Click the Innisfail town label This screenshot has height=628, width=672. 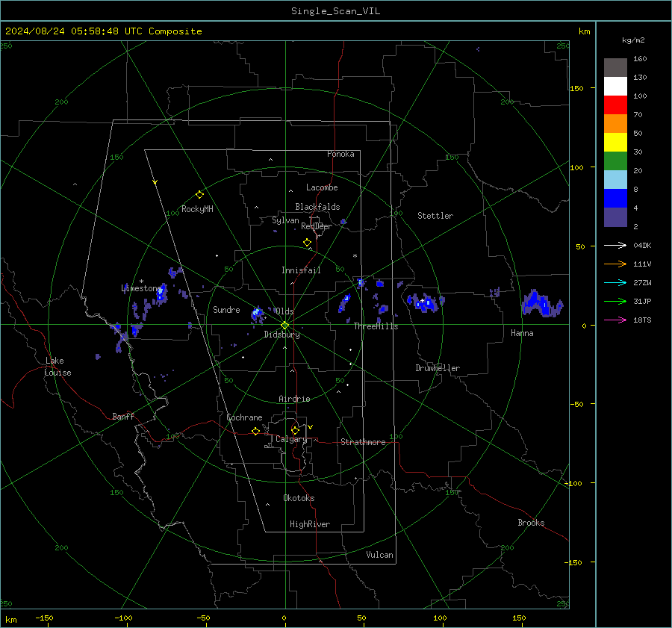click(x=301, y=270)
